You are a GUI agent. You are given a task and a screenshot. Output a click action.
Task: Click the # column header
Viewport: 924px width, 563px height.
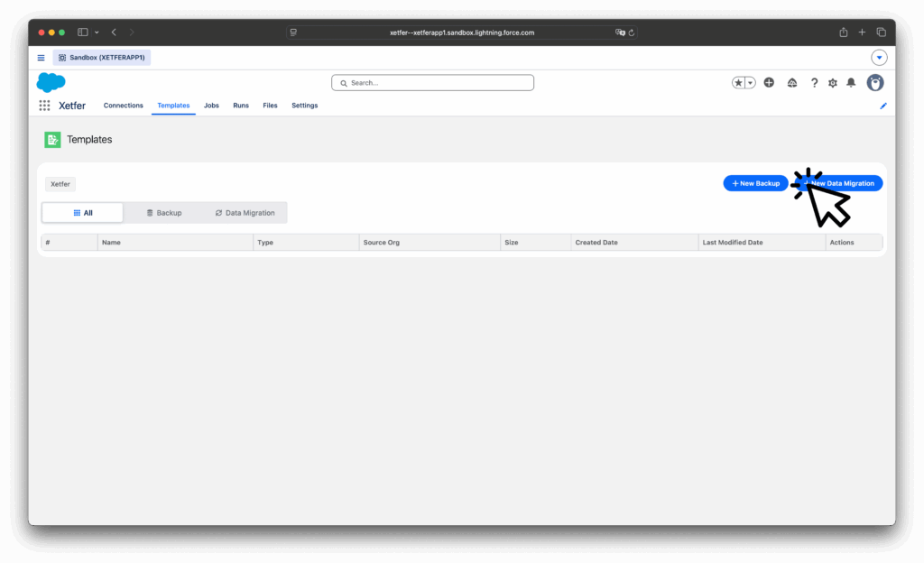coord(69,243)
